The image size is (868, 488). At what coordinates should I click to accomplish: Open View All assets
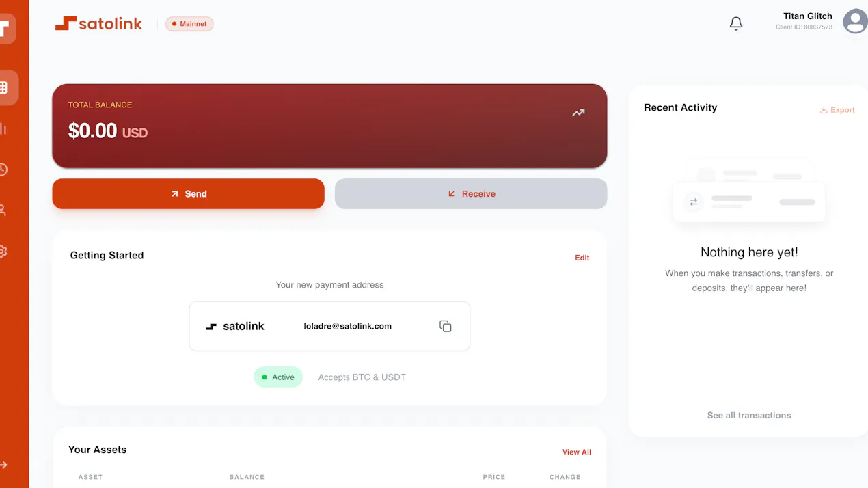point(576,452)
